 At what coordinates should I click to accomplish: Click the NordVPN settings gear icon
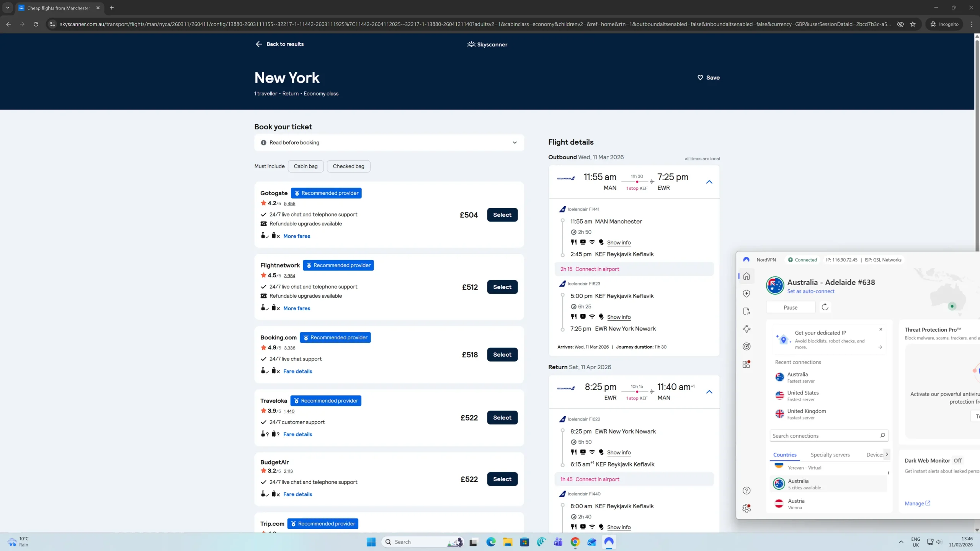746,509
